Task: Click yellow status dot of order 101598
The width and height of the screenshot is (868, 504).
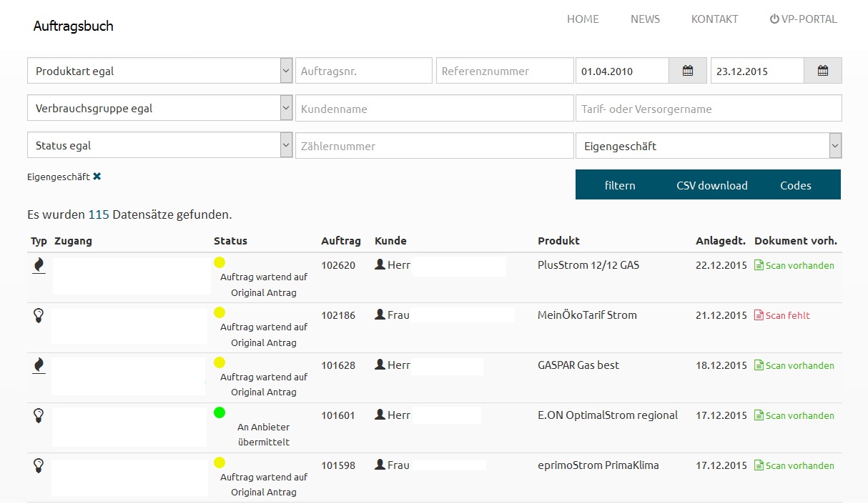Action: [x=220, y=463]
